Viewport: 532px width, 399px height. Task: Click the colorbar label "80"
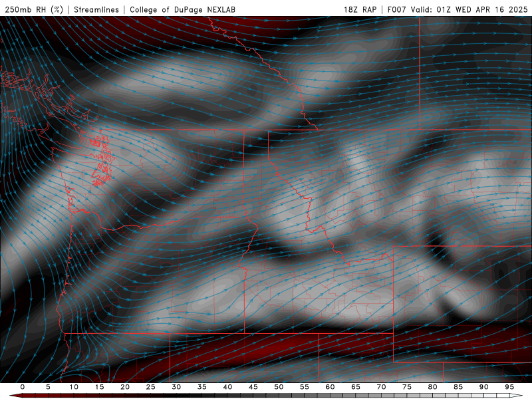click(432, 387)
